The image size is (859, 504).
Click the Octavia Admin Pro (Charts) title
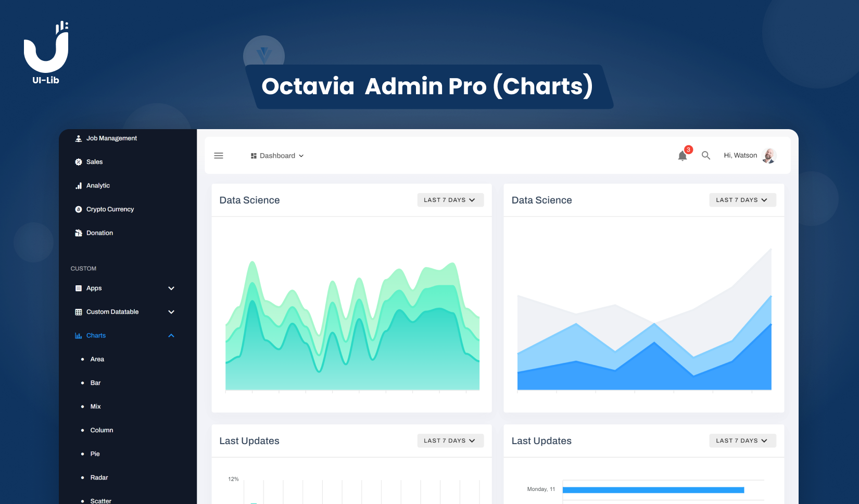pos(427,86)
